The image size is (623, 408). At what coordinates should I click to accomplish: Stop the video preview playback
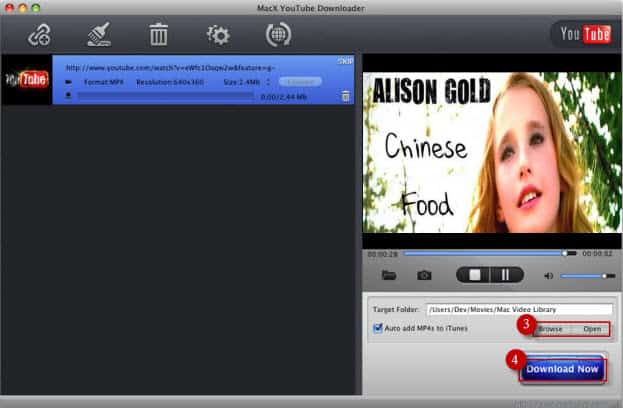pos(474,275)
